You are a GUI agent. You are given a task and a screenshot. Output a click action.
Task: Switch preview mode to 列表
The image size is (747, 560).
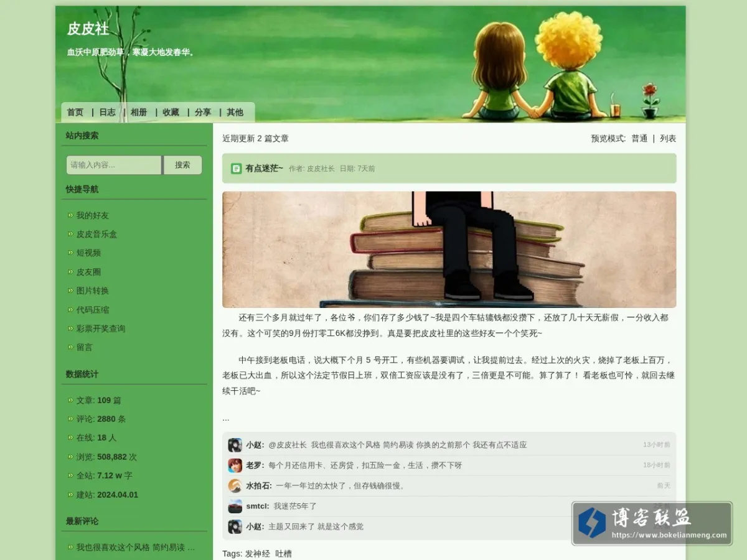pos(668,138)
